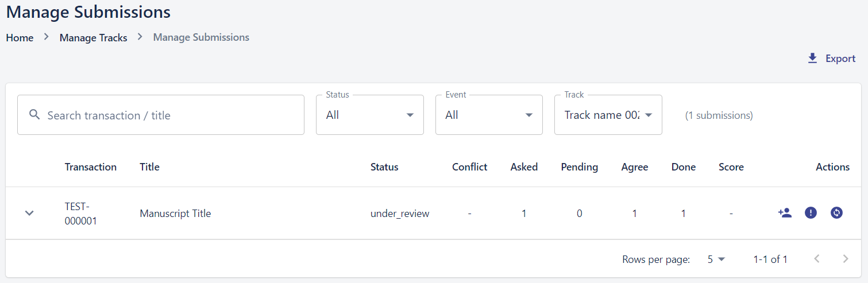Screen dimensions: 868x283
Task: Open the Track filter dropdown
Action: pyautogui.click(x=608, y=115)
